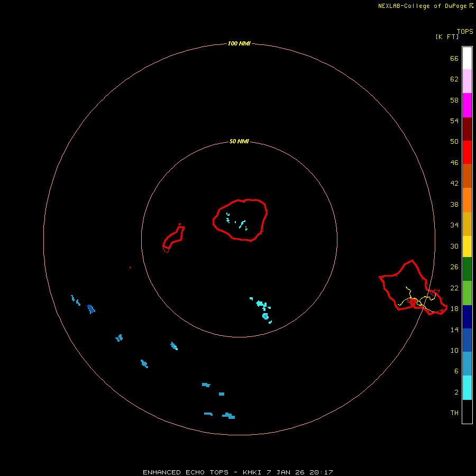Click the '50' legend value
Screen dimensions: 476x476
point(454,141)
